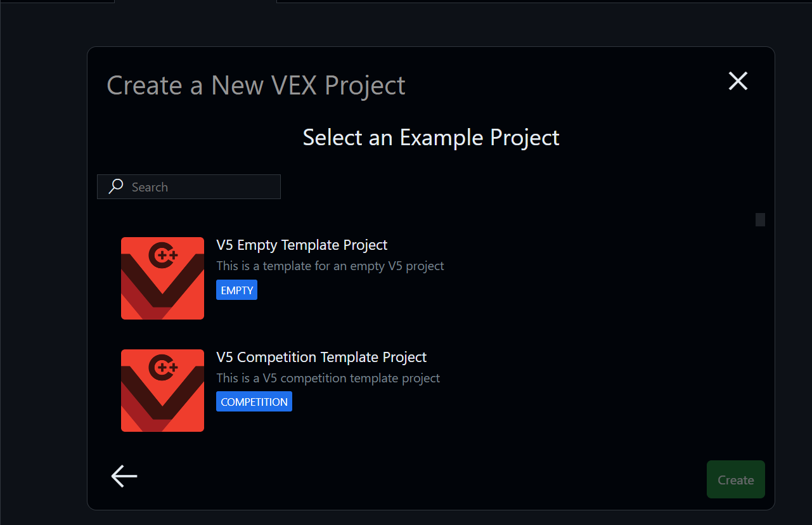Click the C++ logo on the Empty Template icon
This screenshot has height=525, width=812.
pyautogui.click(x=163, y=255)
